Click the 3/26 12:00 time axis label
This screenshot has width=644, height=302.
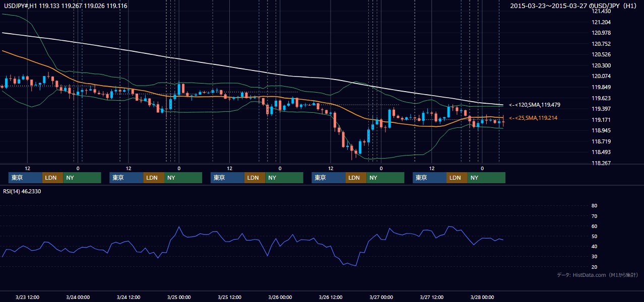331,297
